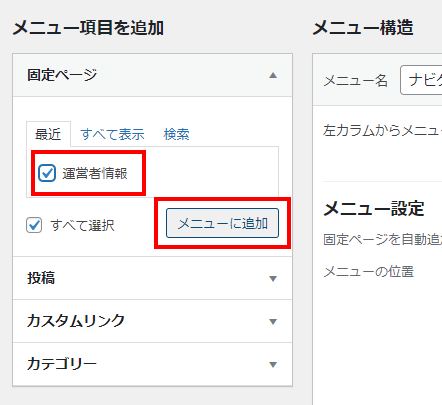The height and width of the screenshot is (405, 442).
Task: Click the メニュー設定 heading
Action: [x=374, y=209]
